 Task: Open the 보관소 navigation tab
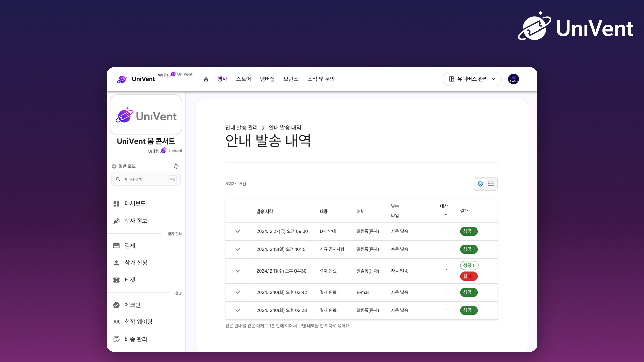coord(291,79)
